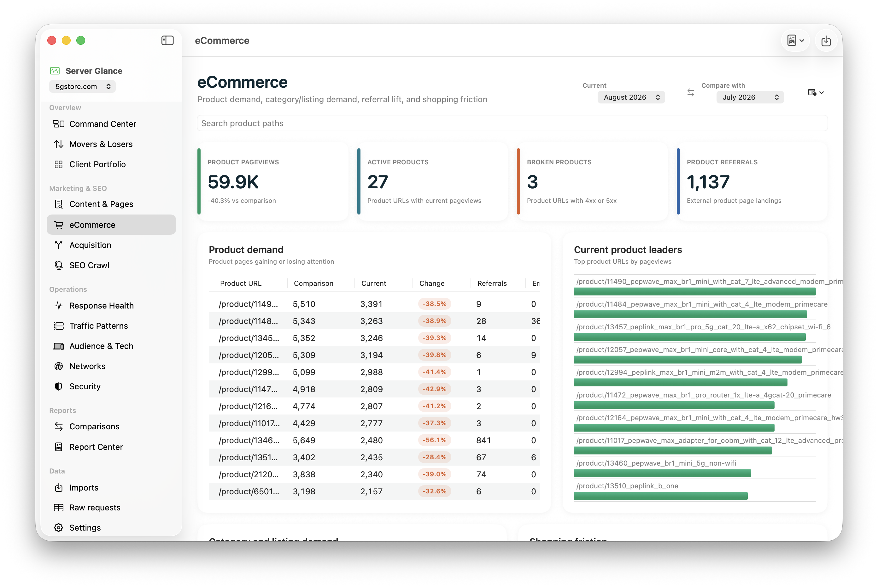
Task: Click current value 3,263 cell
Action: click(x=371, y=321)
